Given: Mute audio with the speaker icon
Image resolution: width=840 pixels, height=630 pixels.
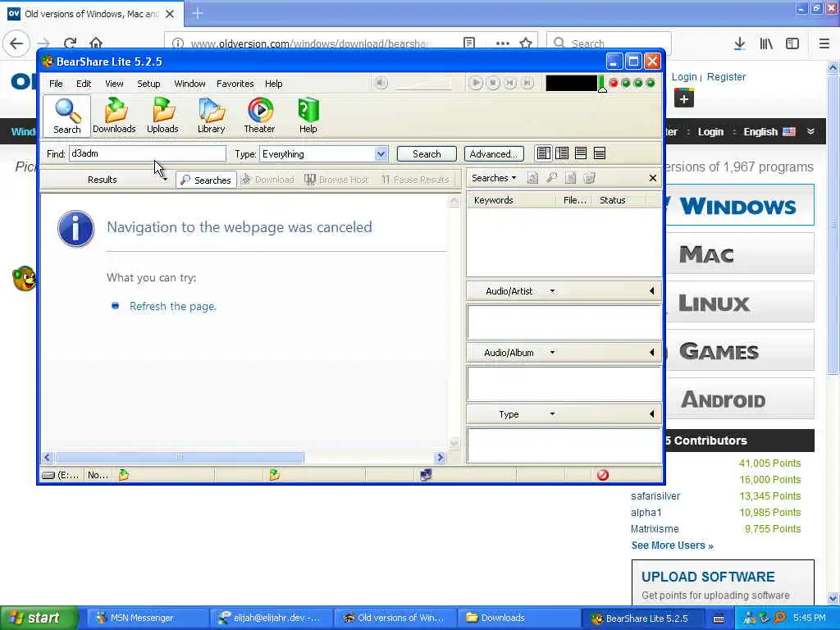Looking at the screenshot, I should (381, 83).
